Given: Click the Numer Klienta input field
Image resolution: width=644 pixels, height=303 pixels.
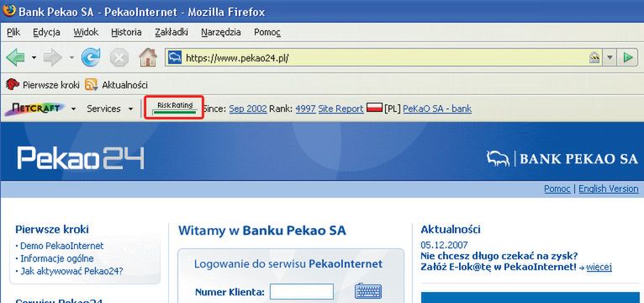Looking at the screenshot, I should [x=302, y=291].
